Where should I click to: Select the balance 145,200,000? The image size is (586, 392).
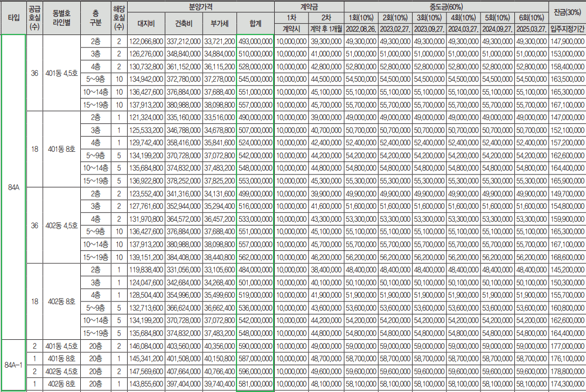click(x=567, y=270)
